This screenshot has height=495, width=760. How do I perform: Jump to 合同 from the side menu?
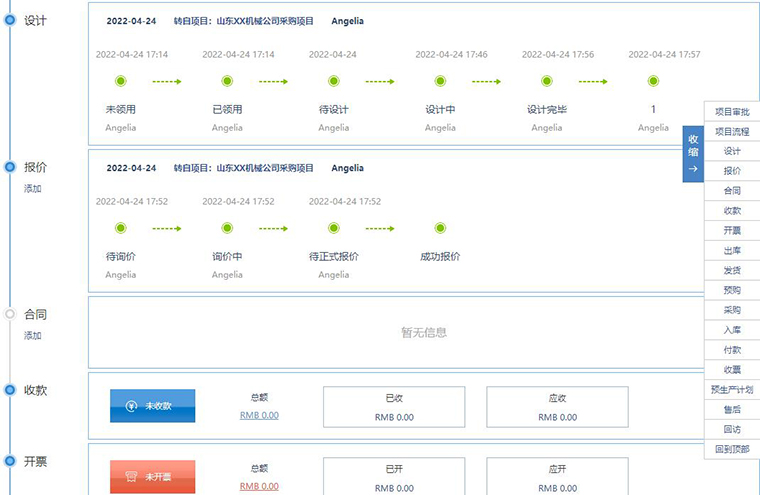pyautogui.click(x=732, y=191)
